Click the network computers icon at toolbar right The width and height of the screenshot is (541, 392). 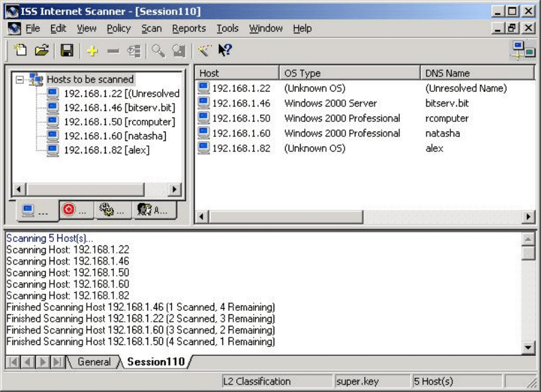click(523, 50)
